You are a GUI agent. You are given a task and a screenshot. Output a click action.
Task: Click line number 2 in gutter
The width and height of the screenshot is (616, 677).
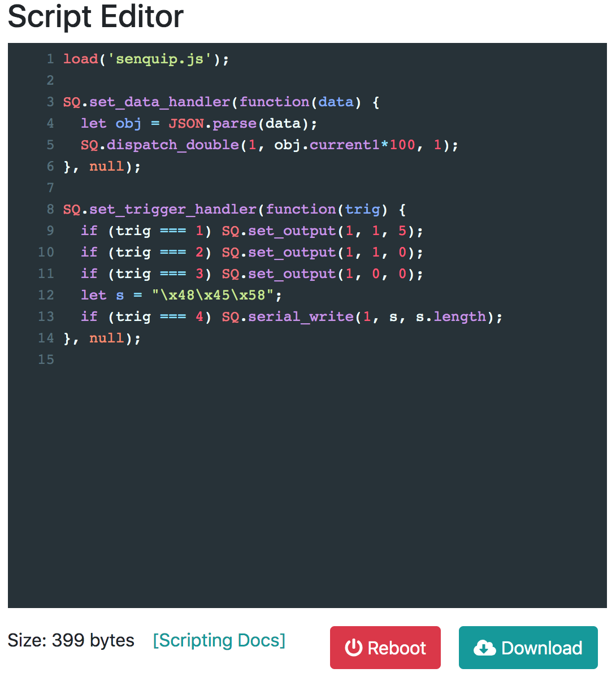(50, 80)
